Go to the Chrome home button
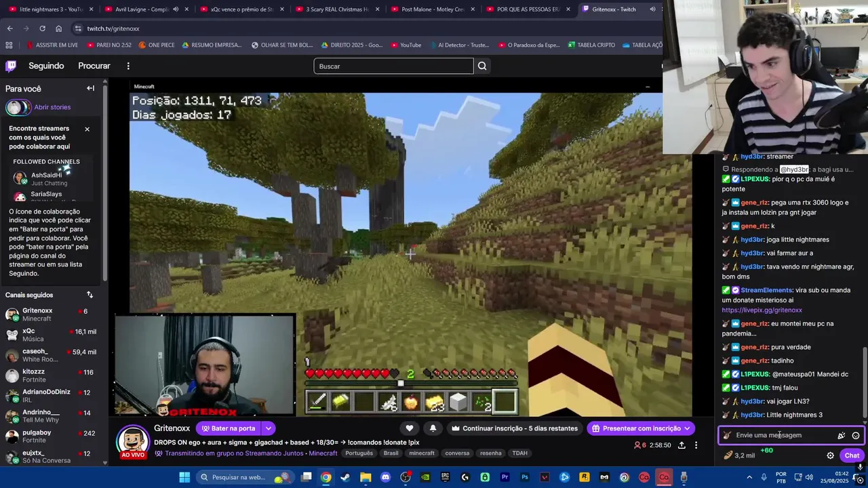Image resolution: width=868 pixels, height=488 pixels. click(58, 28)
